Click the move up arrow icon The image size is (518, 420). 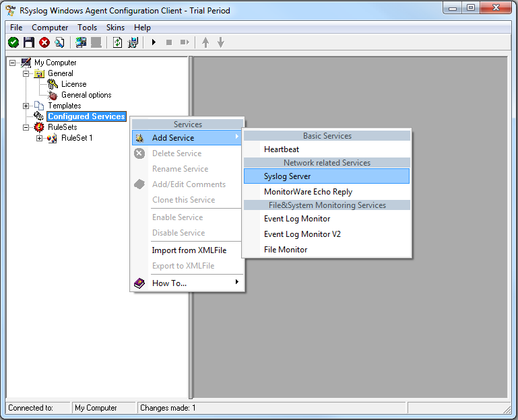(x=205, y=42)
